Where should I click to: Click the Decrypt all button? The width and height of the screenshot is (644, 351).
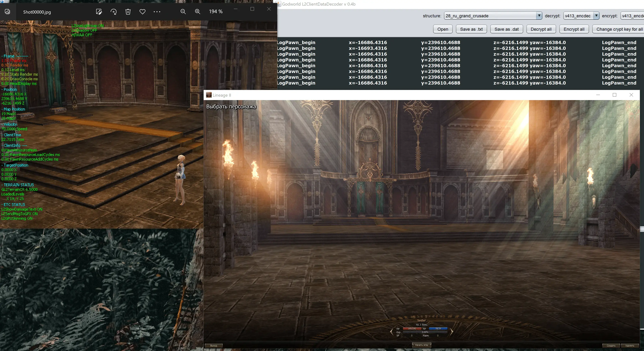tap(541, 29)
